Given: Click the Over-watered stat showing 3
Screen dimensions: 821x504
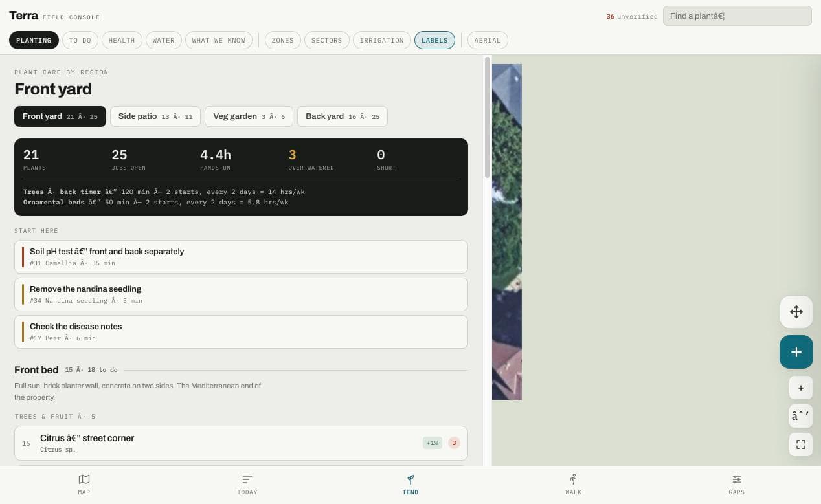Looking at the screenshot, I should click(311, 159).
